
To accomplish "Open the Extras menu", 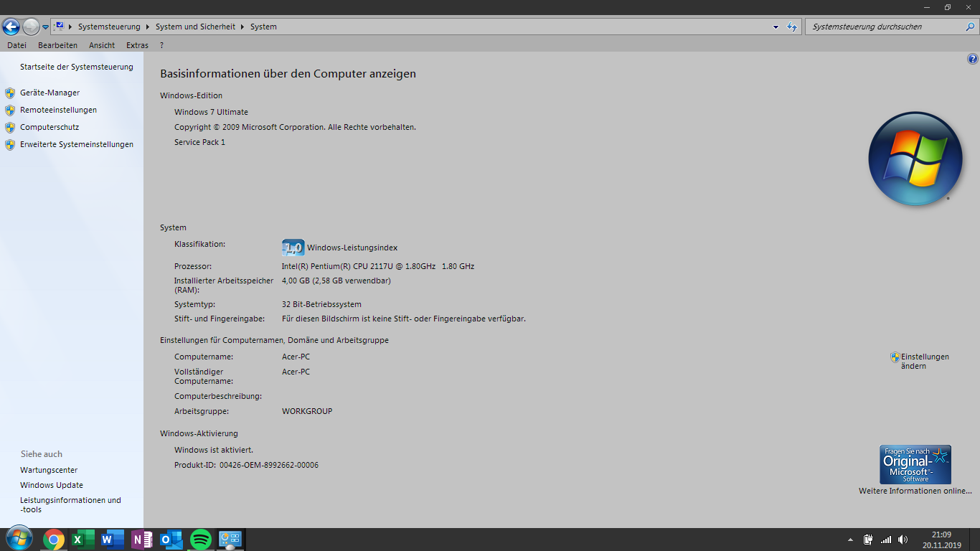I will [137, 45].
